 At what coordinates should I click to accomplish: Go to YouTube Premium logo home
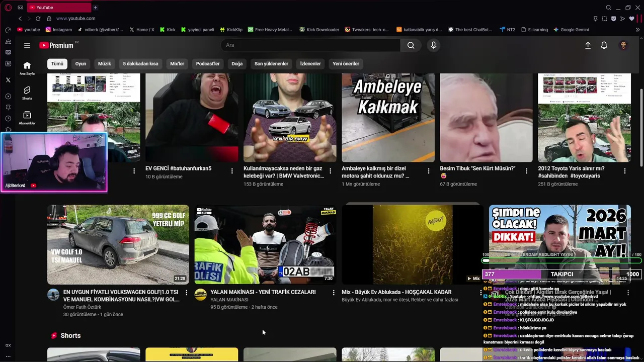[x=56, y=45]
